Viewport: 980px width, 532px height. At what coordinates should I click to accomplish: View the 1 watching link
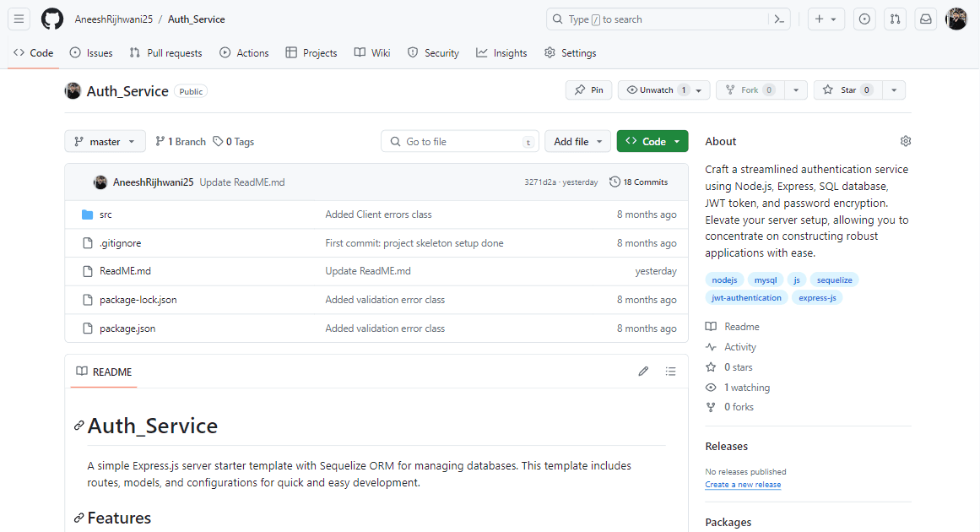(738, 388)
